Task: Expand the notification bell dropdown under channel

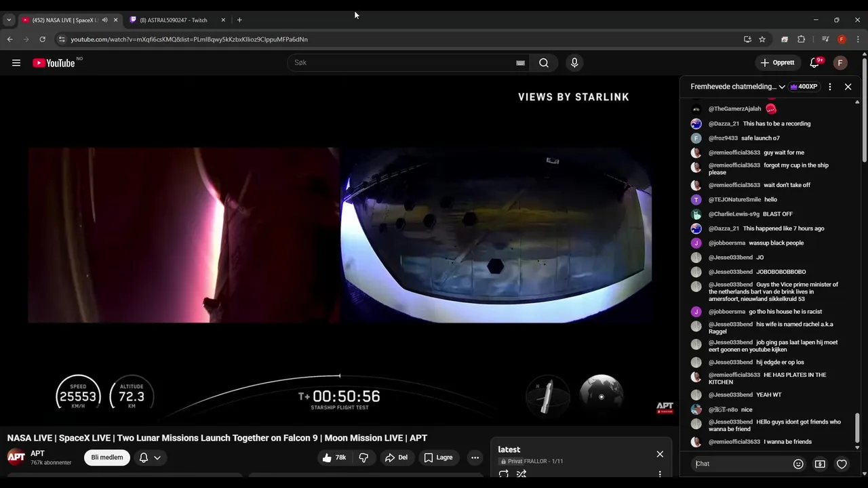Action: coord(151,457)
